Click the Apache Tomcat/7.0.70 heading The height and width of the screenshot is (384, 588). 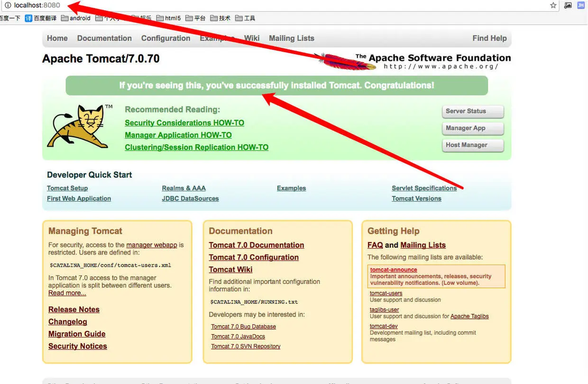tap(101, 59)
